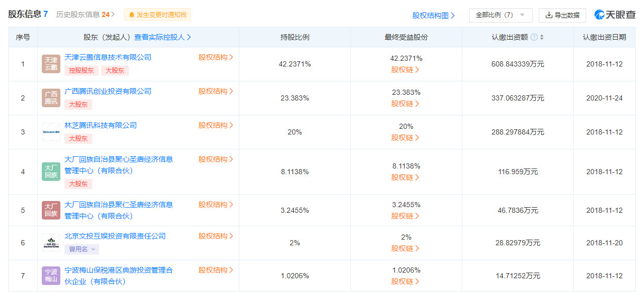Open 股权链 for 林芝腾讯科技 row
Screen dimensions: 644x303
tap(405, 138)
